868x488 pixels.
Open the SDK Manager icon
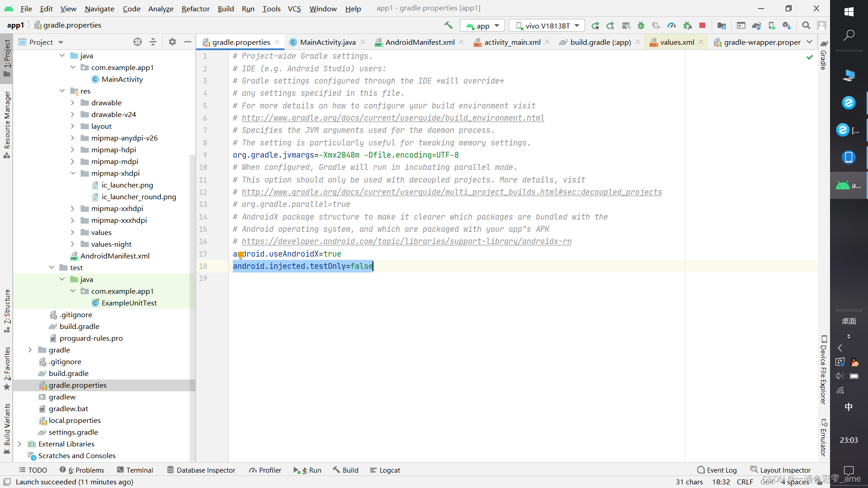click(787, 26)
